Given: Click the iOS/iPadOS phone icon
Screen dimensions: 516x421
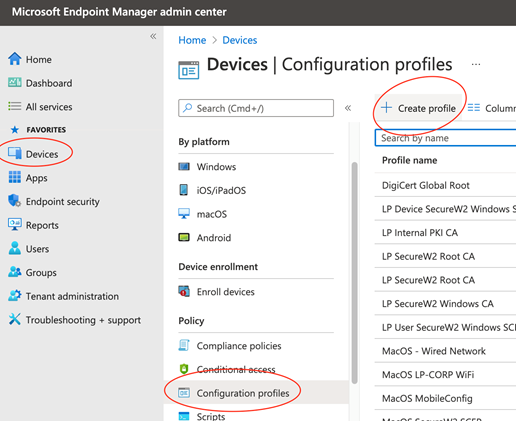Looking at the screenshot, I should pyautogui.click(x=184, y=190).
